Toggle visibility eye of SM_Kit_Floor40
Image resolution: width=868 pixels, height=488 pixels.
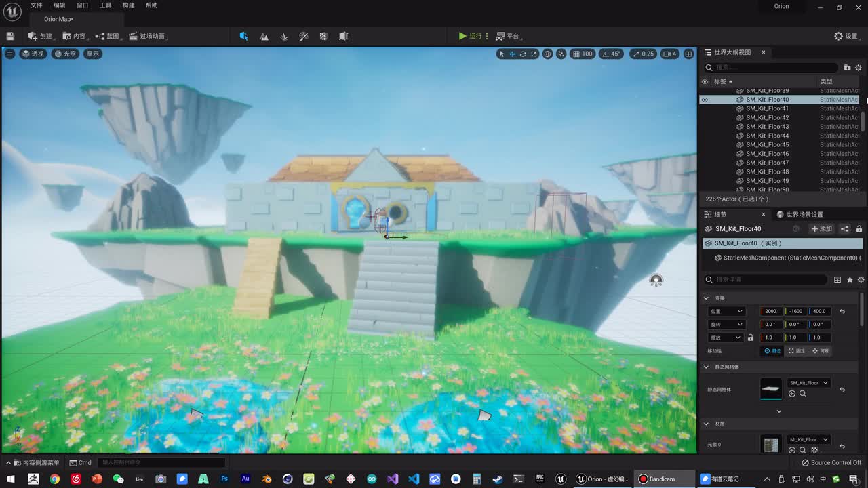(x=705, y=100)
